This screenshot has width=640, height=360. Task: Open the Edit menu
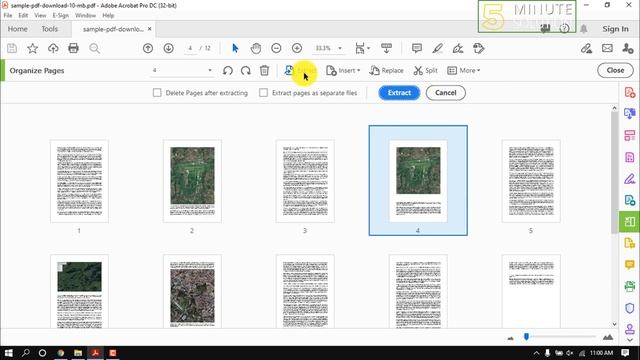coord(23,16)
